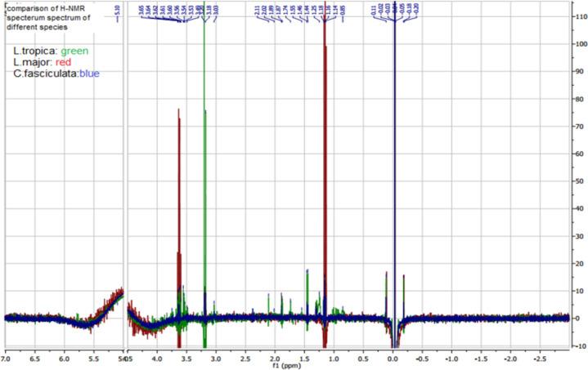Viewport: 588px width, 370px height.
Task: Click the 2.0 tick on the ppm axis
Action: [x=275, y=359]
